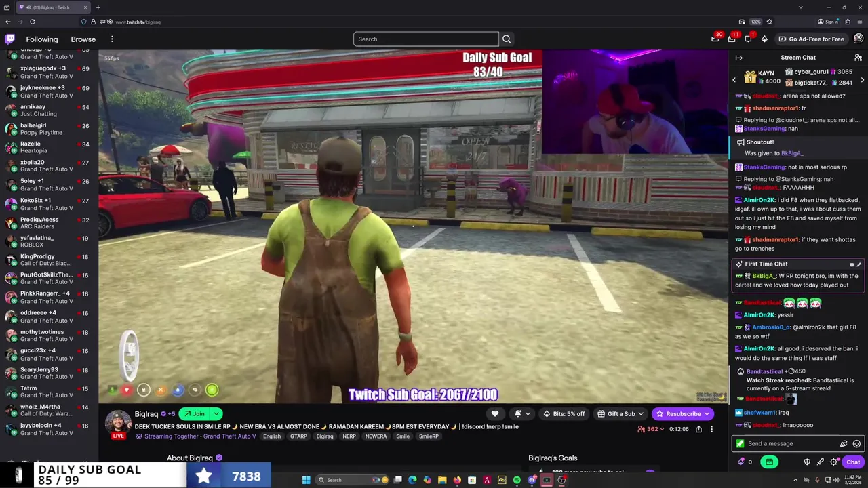
Task: Open File Explorer from the taskbar
Action: click(442, 480)
